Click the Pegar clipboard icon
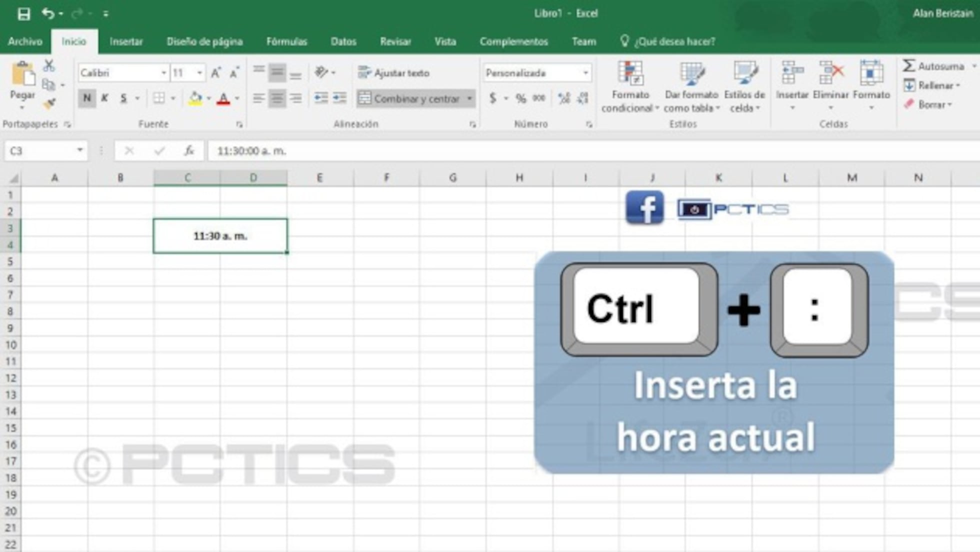980x552 pixels. (22, 75)
